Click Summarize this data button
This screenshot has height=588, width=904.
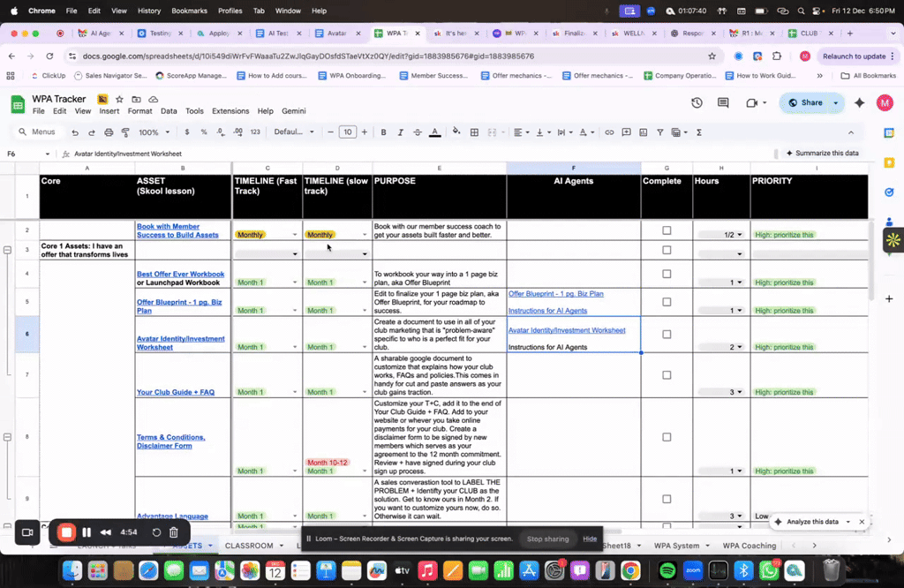(822, 154)
